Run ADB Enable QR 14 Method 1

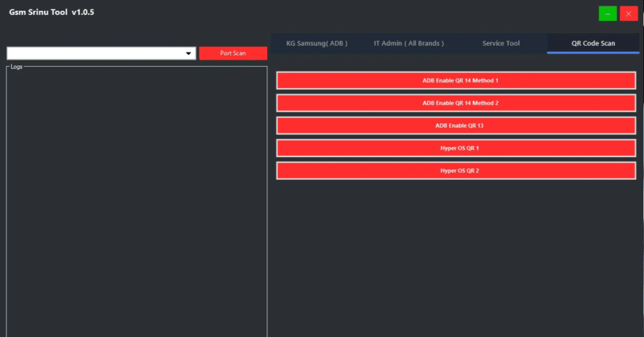click(x=456, y=80)
